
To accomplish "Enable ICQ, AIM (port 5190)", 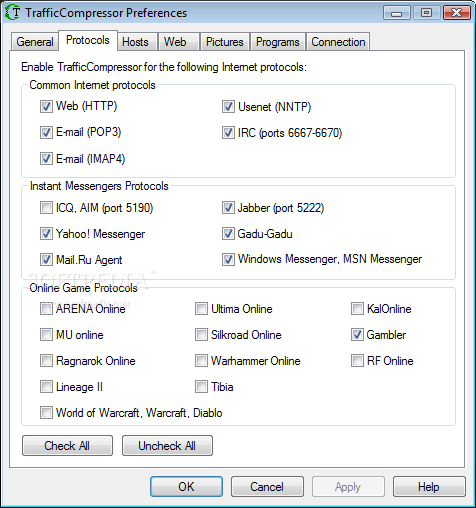I will (46, 208).
